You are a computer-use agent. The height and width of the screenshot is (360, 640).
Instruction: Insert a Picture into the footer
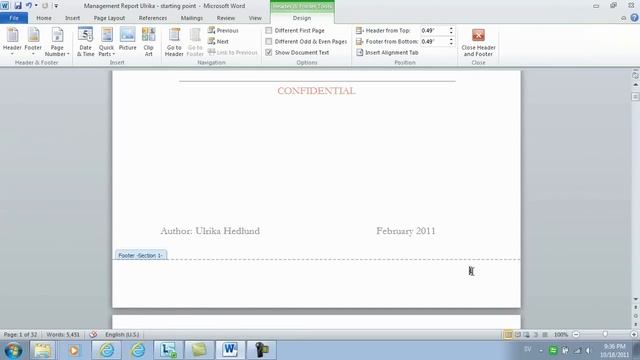[x=128, y=39]
